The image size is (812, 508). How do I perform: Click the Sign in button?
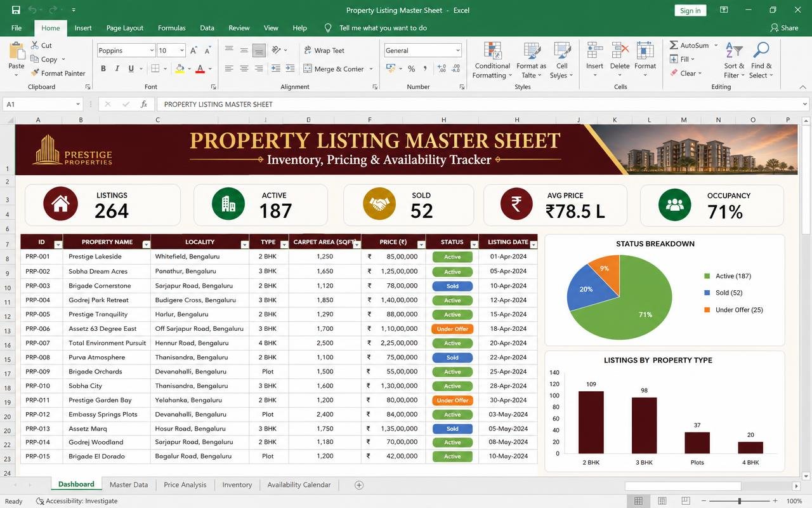pyautogui.click(x=690, y=10)
